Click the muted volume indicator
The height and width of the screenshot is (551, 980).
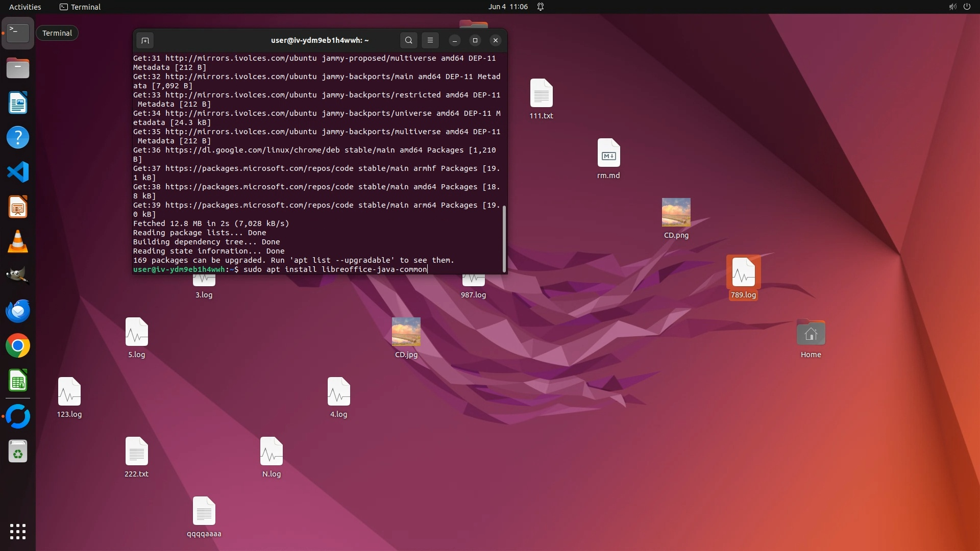coord(952,7)
